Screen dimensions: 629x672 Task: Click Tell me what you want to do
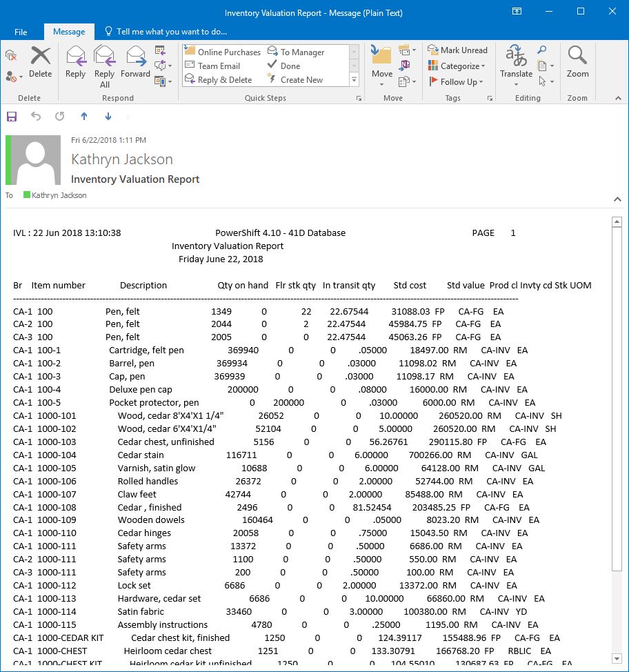(166, 32)
